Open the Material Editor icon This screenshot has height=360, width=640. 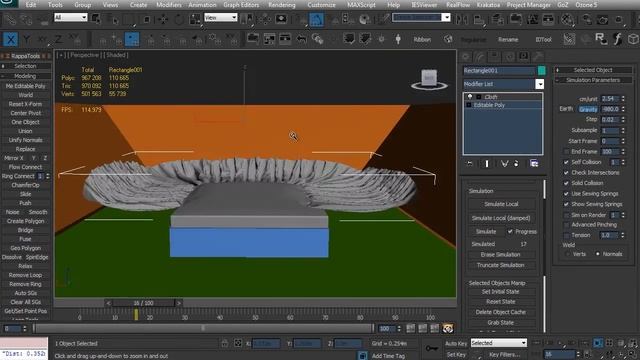coord(567,19)
